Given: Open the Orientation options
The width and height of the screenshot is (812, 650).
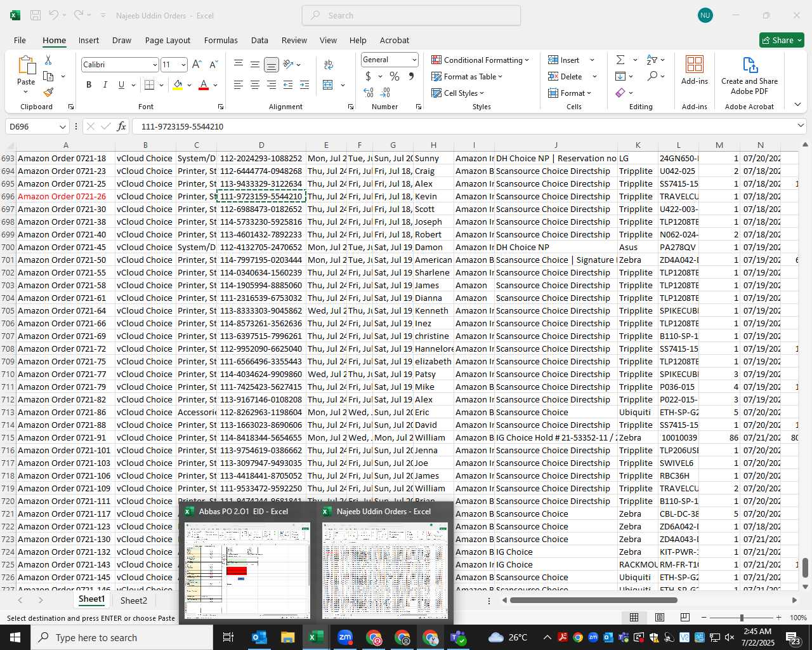Looking at the screenshot, I should coord(289,64).
